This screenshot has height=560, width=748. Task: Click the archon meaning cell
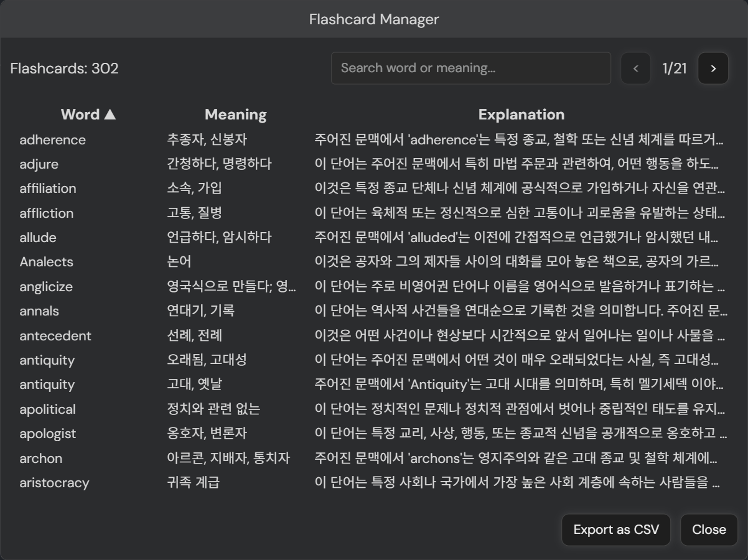tap(228, 459)
